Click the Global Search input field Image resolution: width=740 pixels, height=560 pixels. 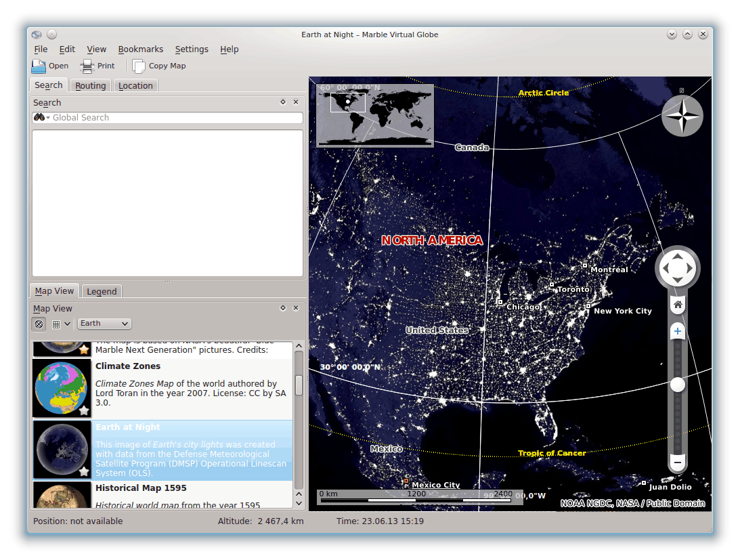tap(167, 118)
